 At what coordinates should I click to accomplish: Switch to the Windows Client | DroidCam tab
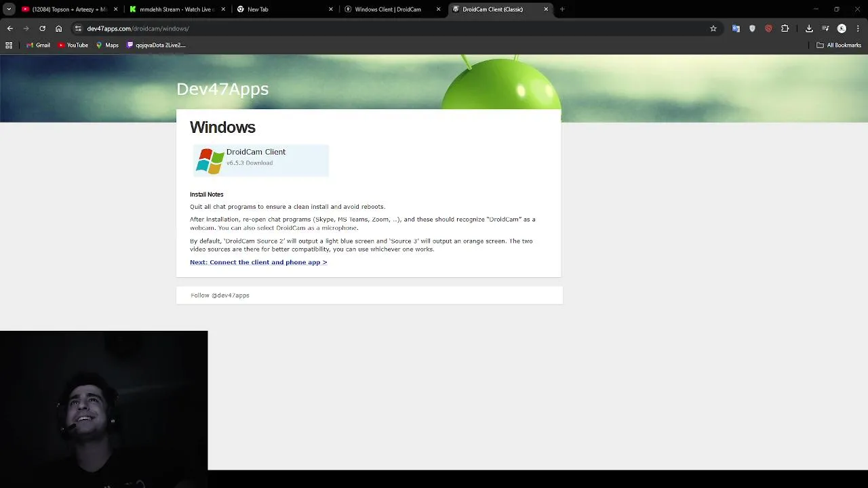[x=392, y=9]
